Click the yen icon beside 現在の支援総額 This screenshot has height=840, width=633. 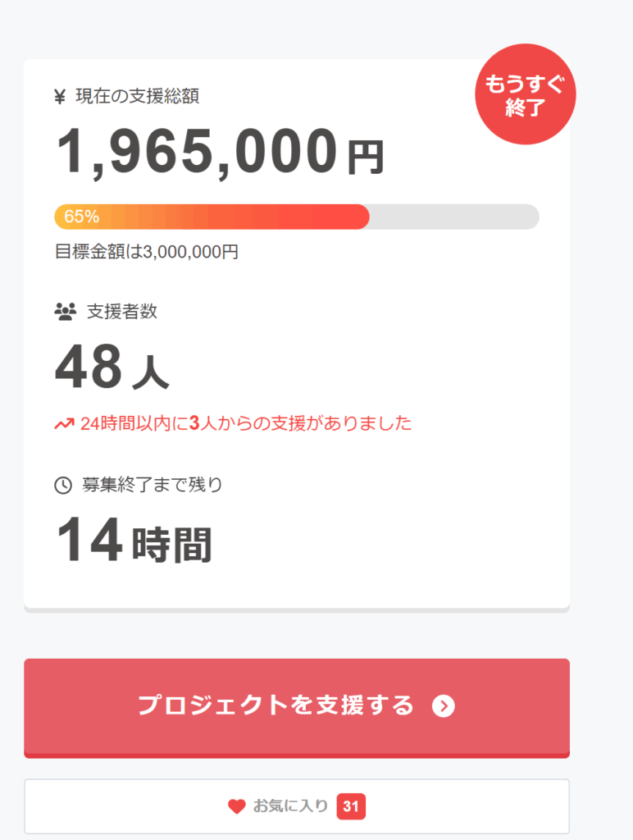coord(59,97)
